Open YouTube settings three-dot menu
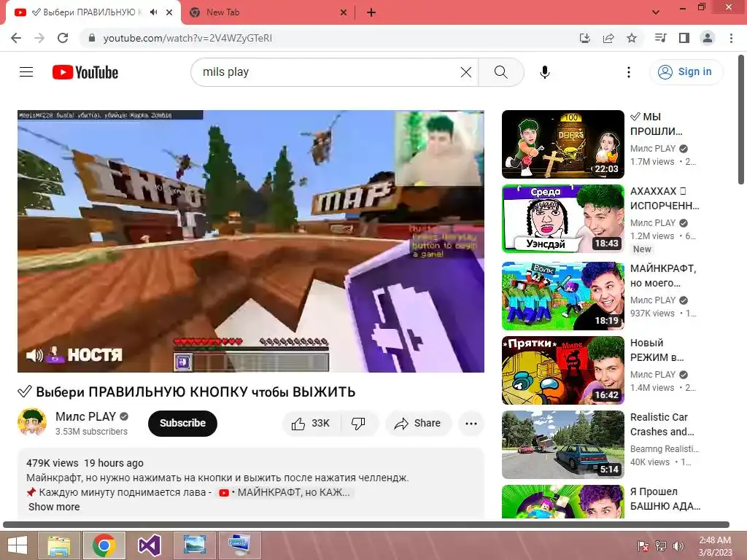The image size is (747, 560). pos(628,72)
